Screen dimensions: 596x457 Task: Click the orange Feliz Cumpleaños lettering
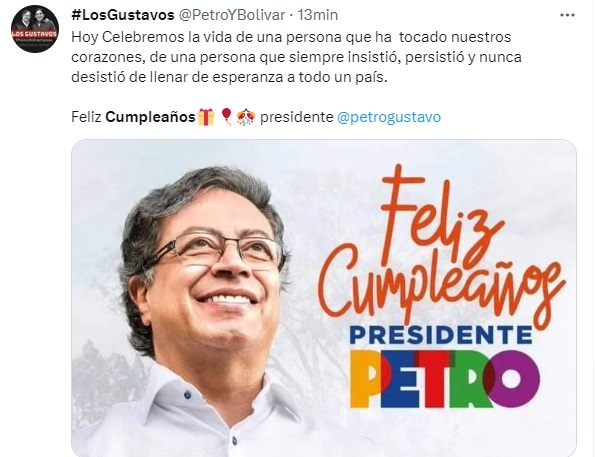click(440, 247)
